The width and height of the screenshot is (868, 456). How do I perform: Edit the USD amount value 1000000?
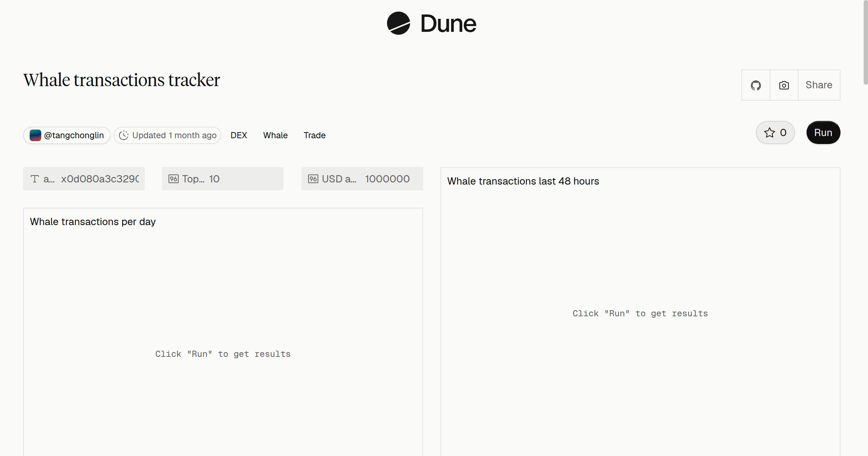387,179
